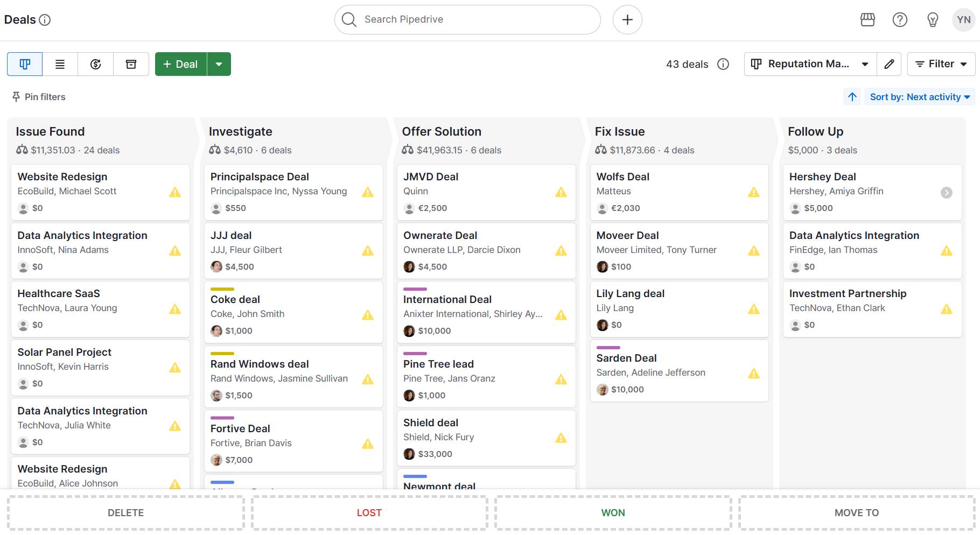Edit pipeline with pencil icon
980x535 pixels.
(890, 64)
